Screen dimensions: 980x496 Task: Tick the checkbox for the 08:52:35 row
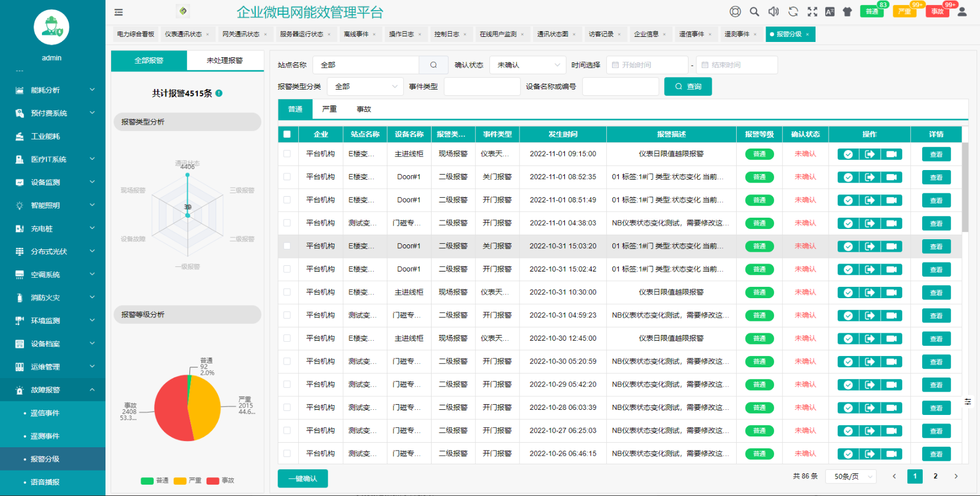(287, 177)
